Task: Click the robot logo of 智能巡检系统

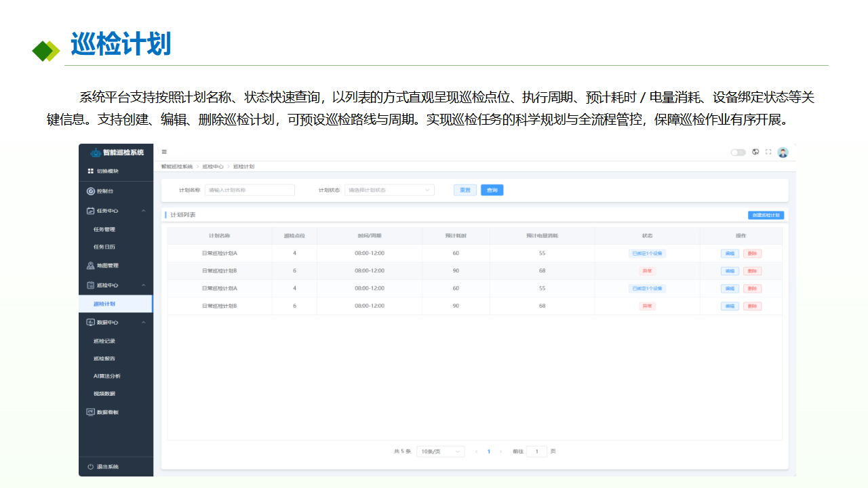Action: (x=96, y=152)
